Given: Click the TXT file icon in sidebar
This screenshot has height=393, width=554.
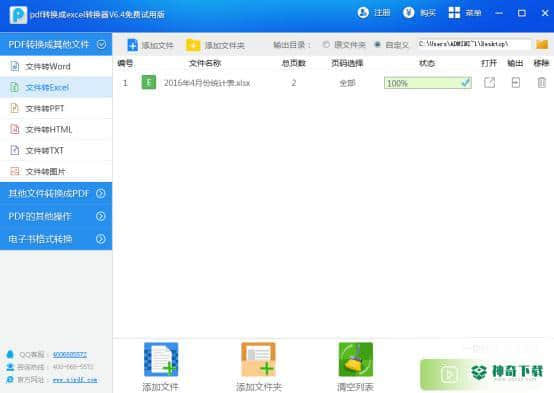Looking at the screenshot, I should (14, 150).
